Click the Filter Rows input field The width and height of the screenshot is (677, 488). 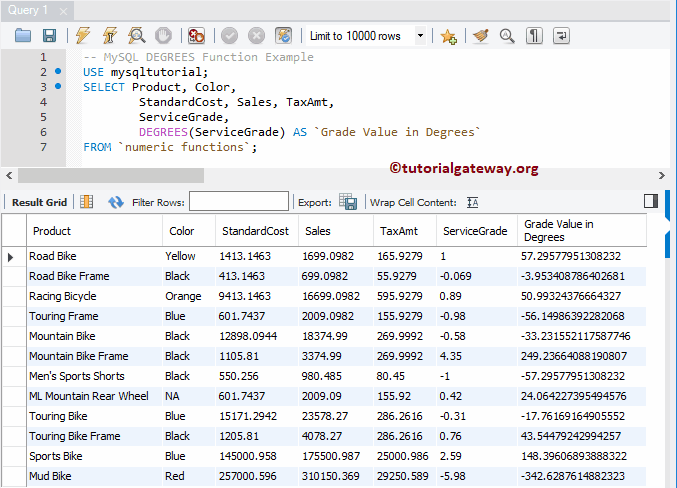pos(238,202)
